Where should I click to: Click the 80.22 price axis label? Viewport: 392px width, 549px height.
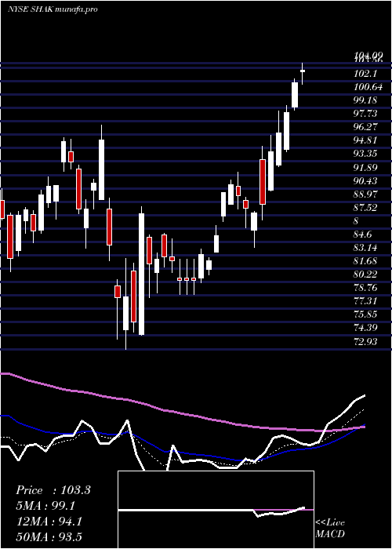(365, 274)
